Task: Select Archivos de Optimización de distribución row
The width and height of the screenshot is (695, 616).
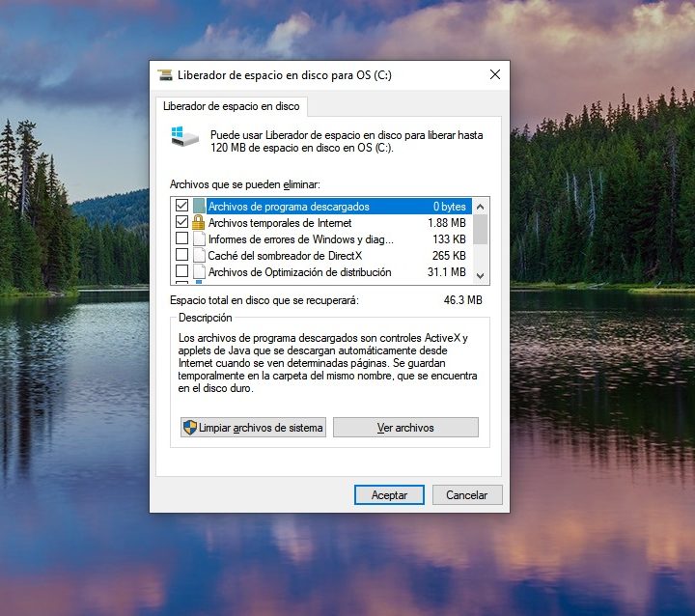Action: [323, 272]
